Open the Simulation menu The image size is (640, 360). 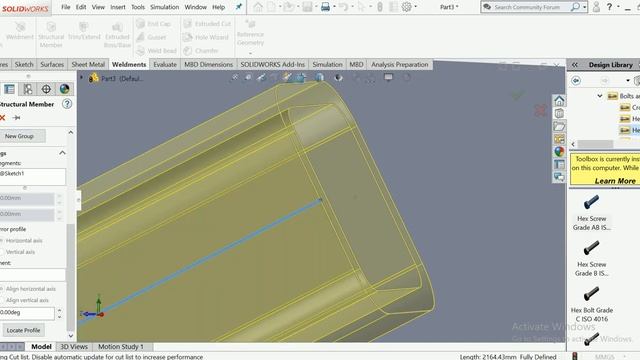[x=164, y=7]
